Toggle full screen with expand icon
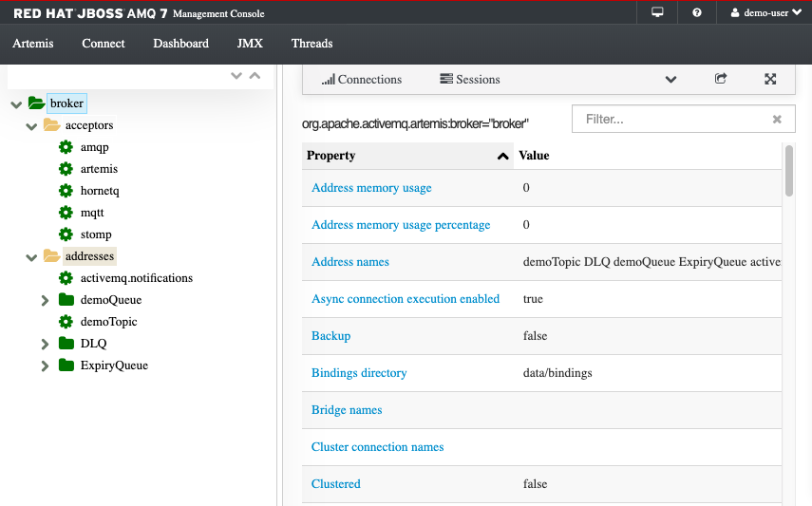812x506 pixels. (770, 79)
